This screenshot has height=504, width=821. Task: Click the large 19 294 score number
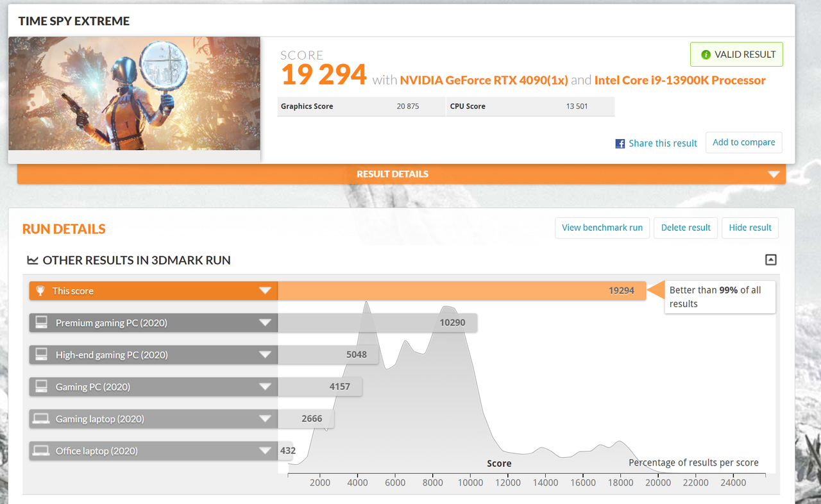click(324, 75)
